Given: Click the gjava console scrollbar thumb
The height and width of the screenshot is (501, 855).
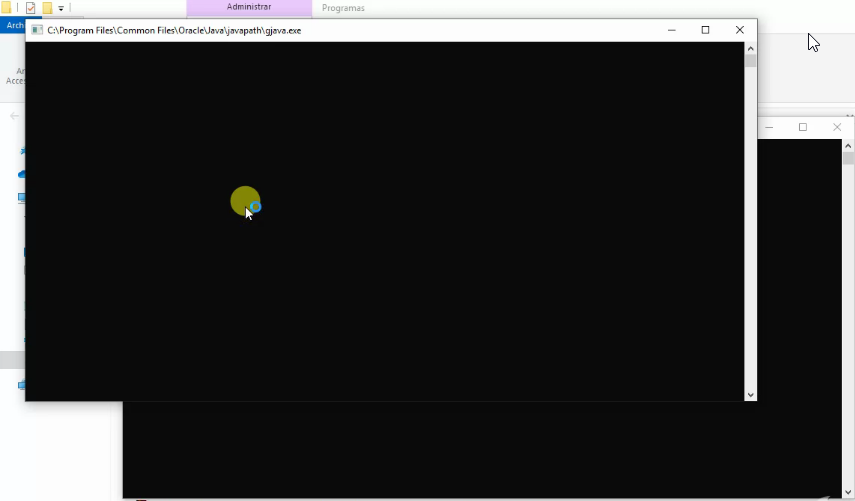Looking at the screenshot, I should [750, 60].
